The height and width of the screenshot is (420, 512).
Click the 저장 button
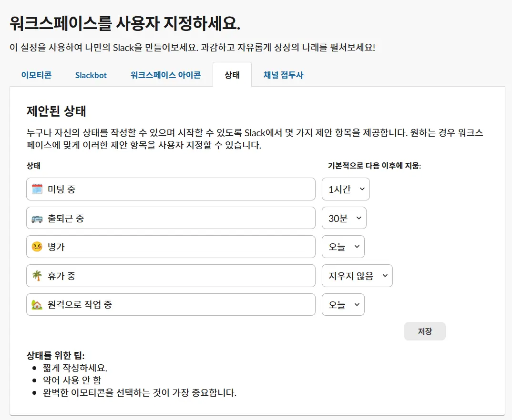click(x=425, y=331)
